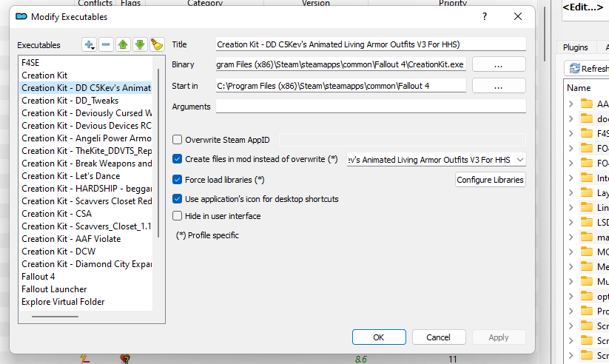The width and height of the screenshot is (609, 364).
Task: Select Creation Kit - DCW entry
Action: pos(85,252)
